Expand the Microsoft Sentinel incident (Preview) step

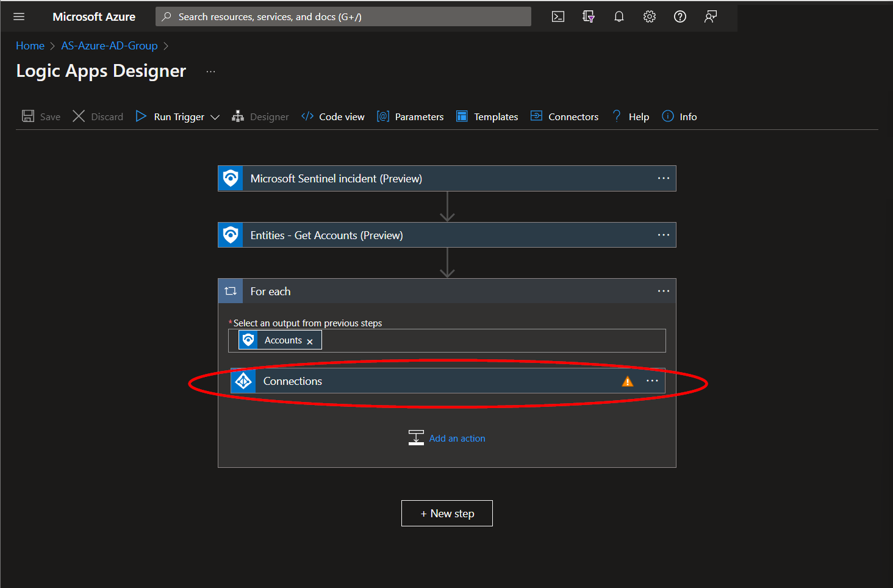tap(447, 178)
